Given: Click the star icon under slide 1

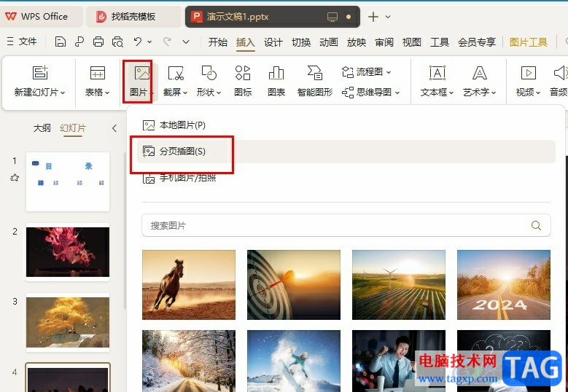Looking at the screenshot, I should 15,177.
